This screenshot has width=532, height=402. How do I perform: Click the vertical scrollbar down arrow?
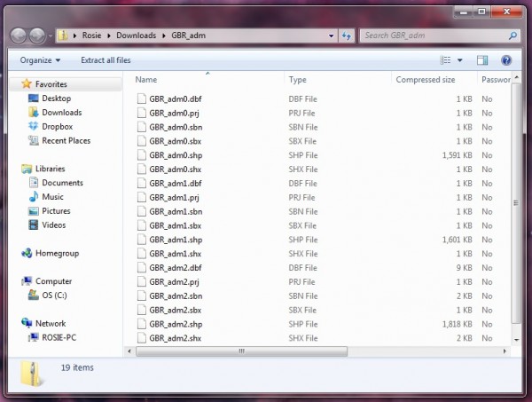point(516,340)
